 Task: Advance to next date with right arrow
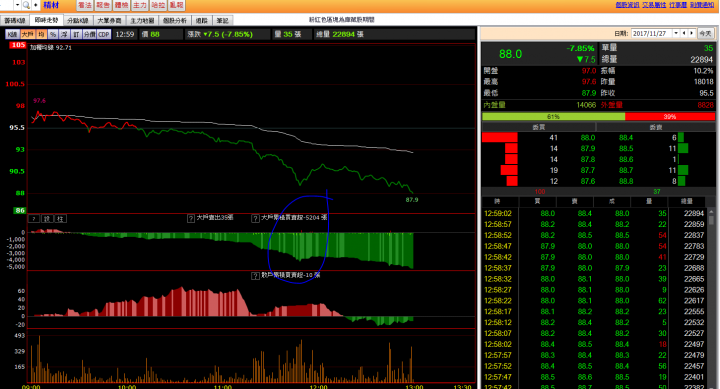tap(692, 34)
